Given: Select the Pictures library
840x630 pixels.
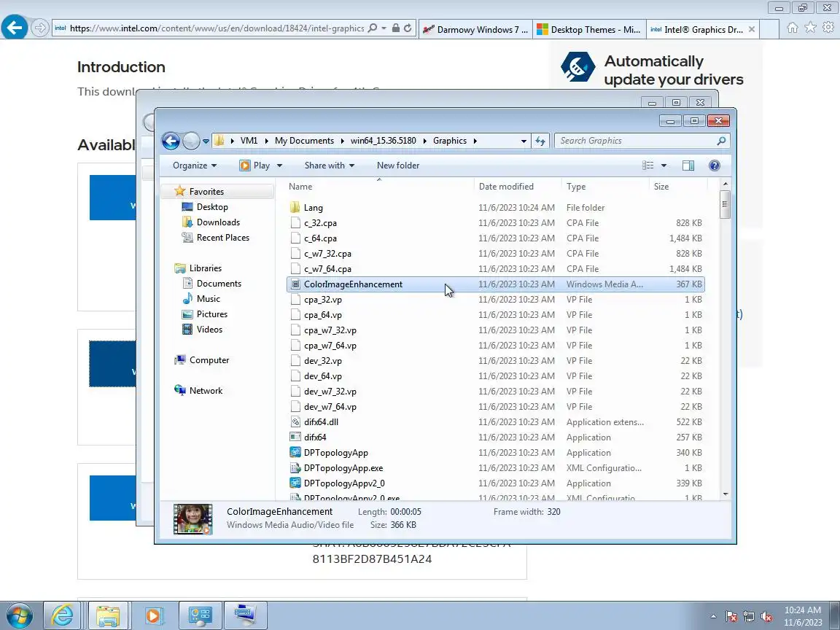Looking at the screenshot, I should click(211, 314).
